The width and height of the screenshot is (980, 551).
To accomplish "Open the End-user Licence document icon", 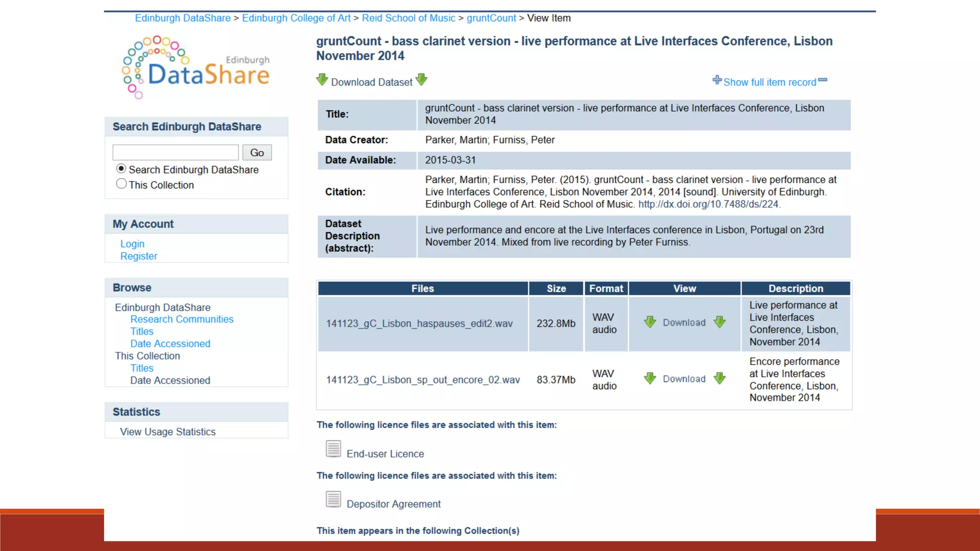I will pos(334,449).
